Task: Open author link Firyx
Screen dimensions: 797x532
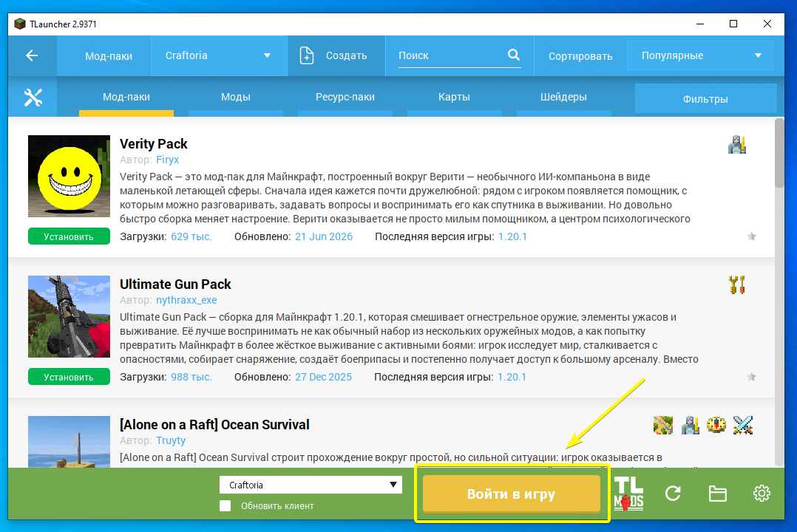Action: tap(167, 160)
